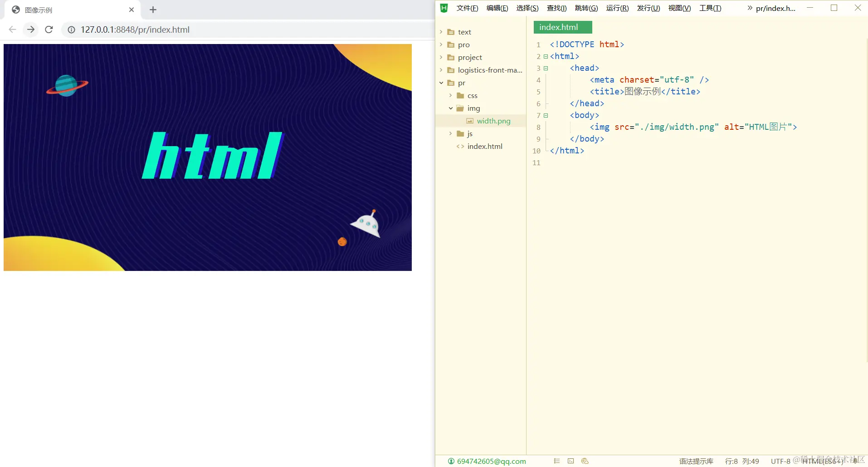This screenshot has width=868, height=467.
Task: Fold the head tag on line 3
Action: pos(546,68)
